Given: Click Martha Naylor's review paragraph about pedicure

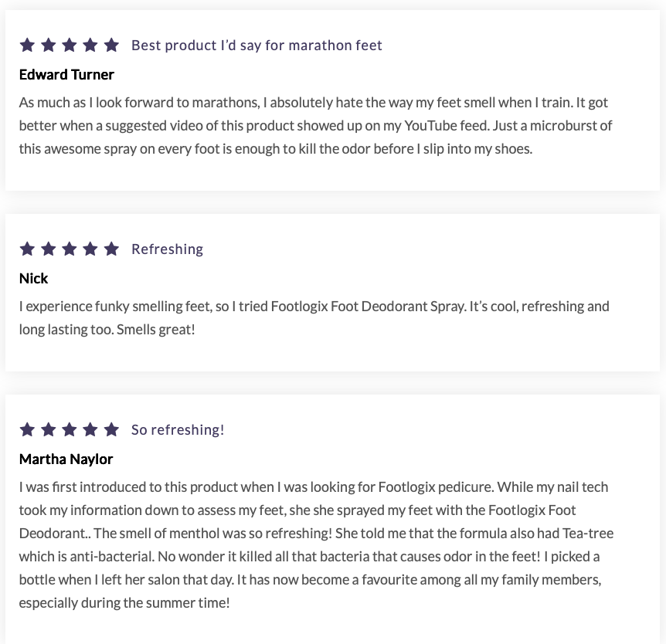Looking at the screenshot, I should tap(315, 544).
